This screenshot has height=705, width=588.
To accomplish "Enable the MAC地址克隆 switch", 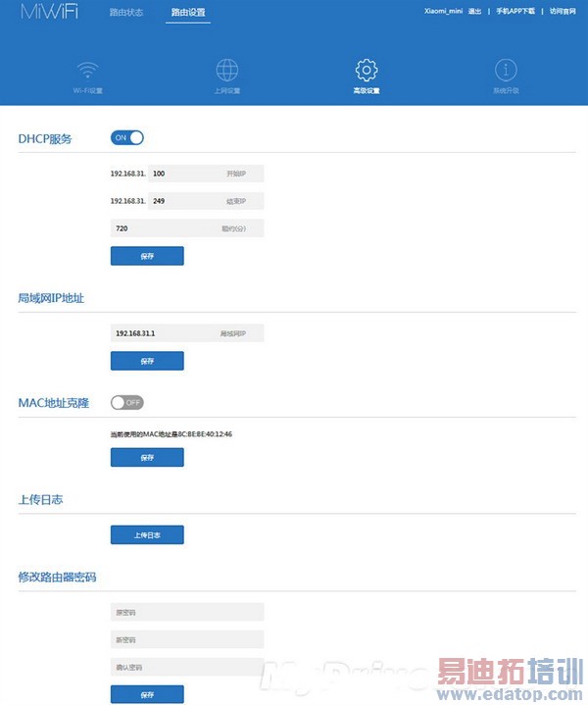I will coord(127,402).
